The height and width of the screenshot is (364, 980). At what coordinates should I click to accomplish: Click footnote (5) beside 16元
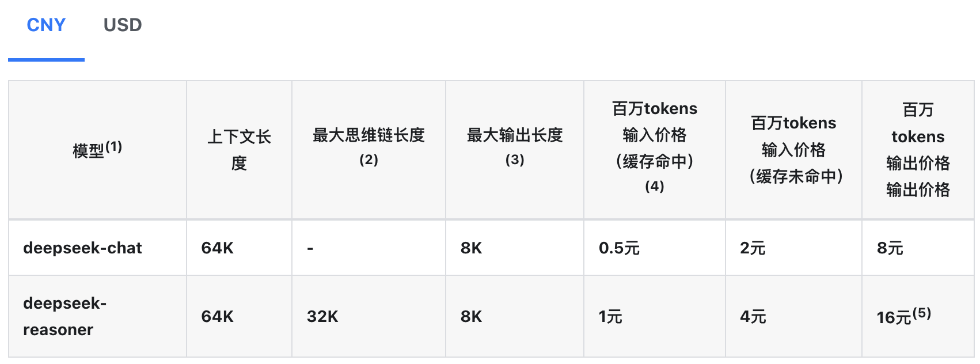pyautogui.click(x=922, y=313)
